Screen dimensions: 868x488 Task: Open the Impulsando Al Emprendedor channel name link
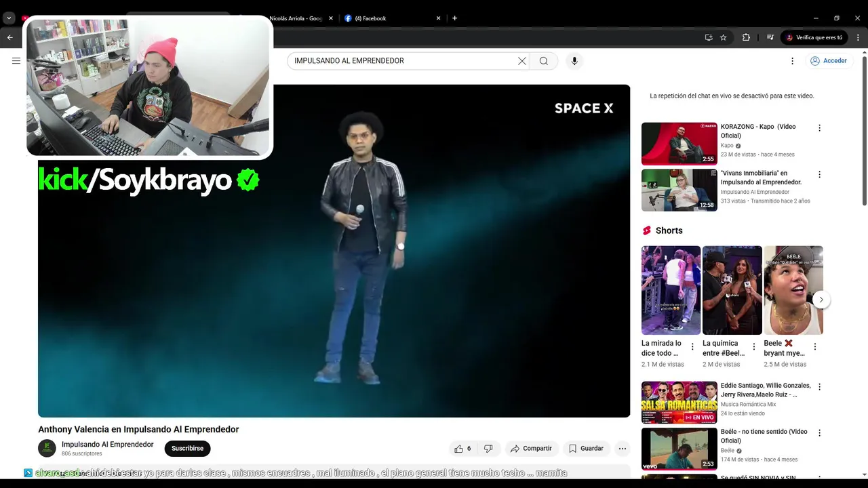[108, 445]
